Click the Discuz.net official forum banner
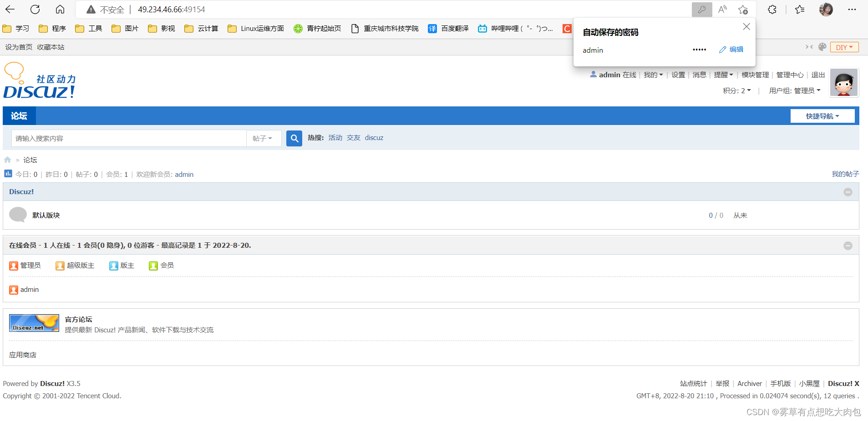868x421 pixels. point(34,323)
